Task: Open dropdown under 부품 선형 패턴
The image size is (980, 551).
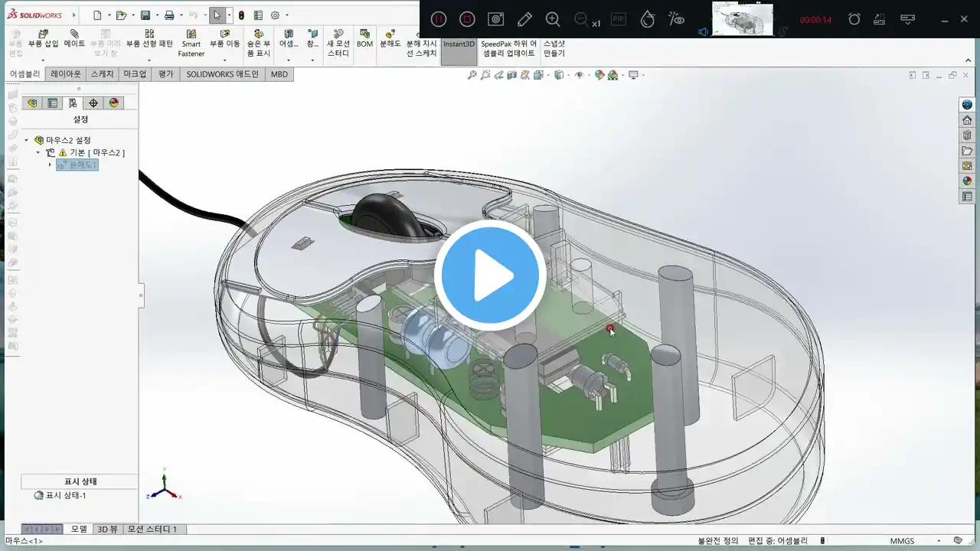Action: tap(149, 60)
